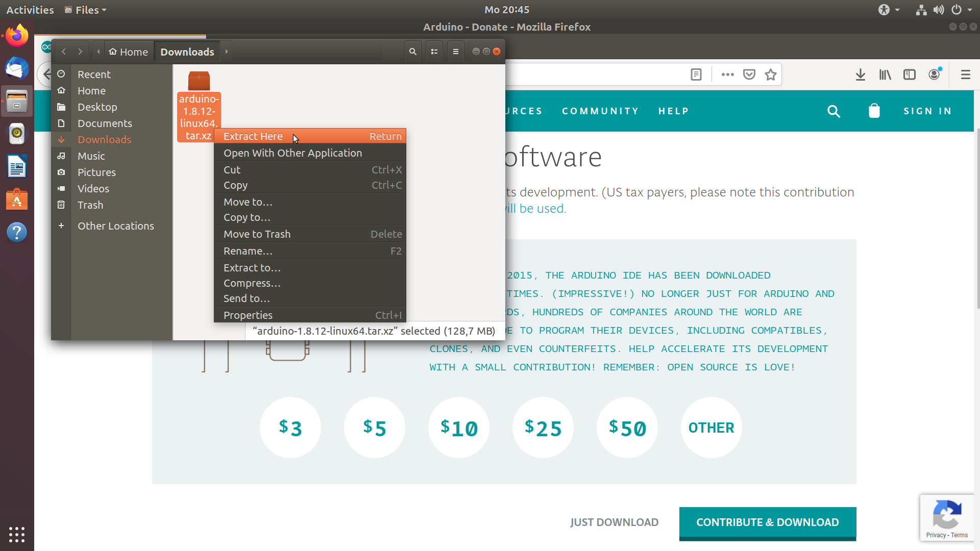Click the Arduino site search magnifier
Viewport: 980px width, 551px height.
pyautogui.click(x=834, y=111)
